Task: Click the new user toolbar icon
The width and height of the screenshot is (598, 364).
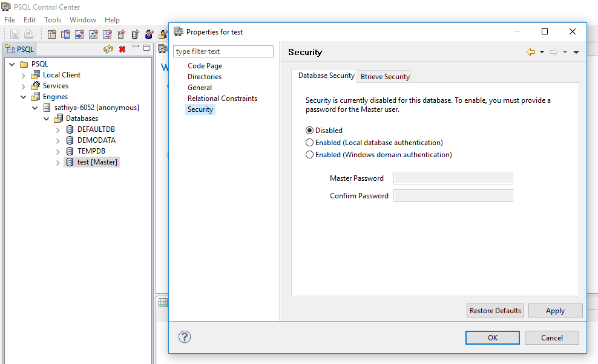Action: (x=149, y=34)
